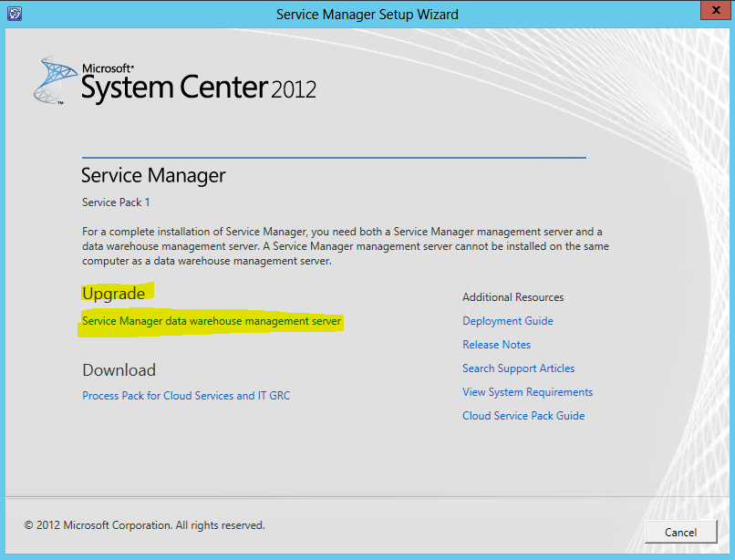Upgrade Service Manager data warehouse management server

[212, 321]
